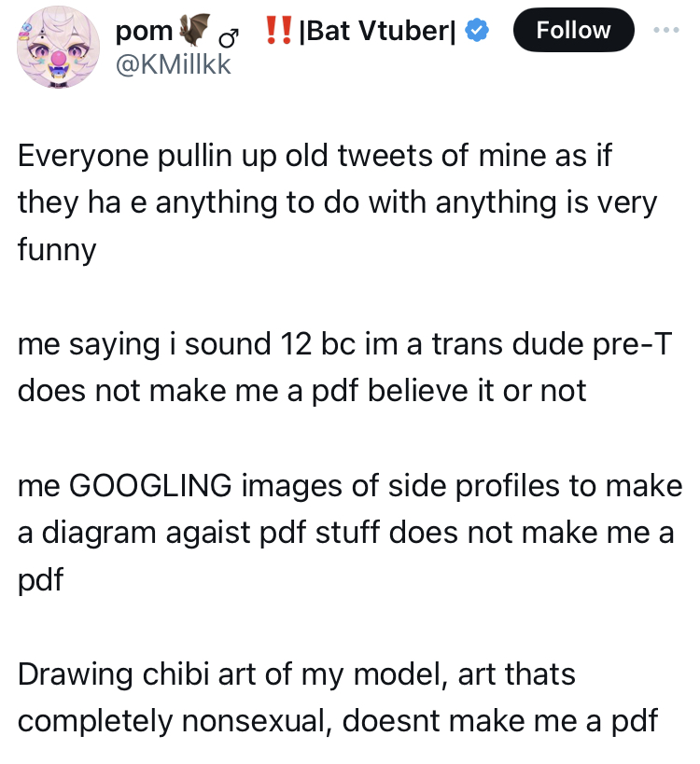Viewport: 700px width, 764px height.
Task: Click the red double exclamation emoji
Action: 278,30
